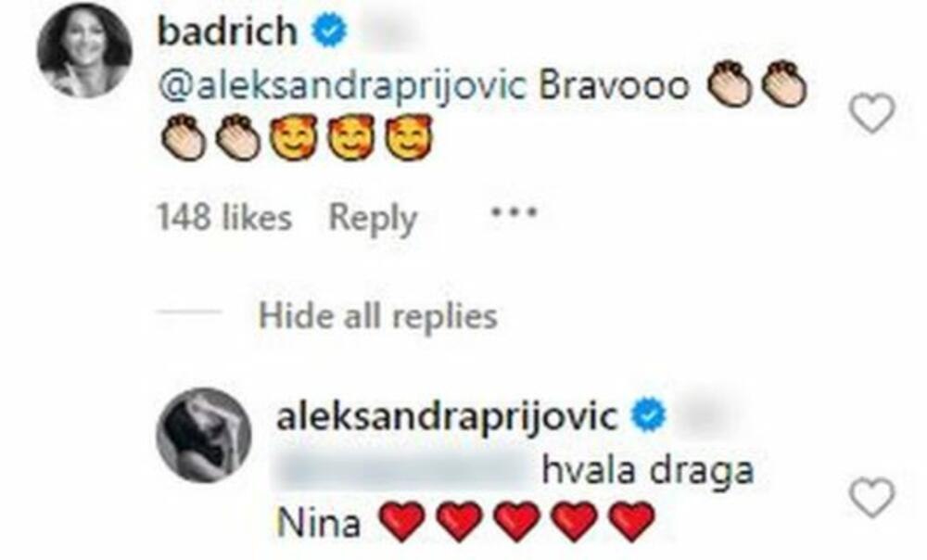Collapse the thread with Hide all replies
The width and height of the screenshot is (927, 560).
click(x=378, y=316)
